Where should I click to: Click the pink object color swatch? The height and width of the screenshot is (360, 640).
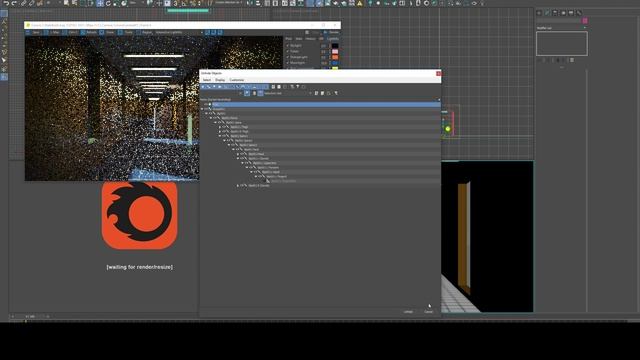[x=585, y=20]
